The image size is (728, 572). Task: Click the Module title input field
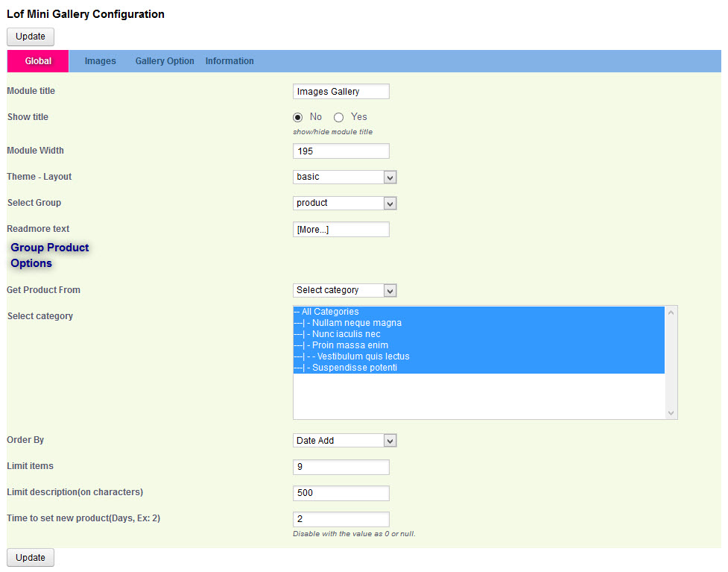pyautogui.click(x=341, y=92)
